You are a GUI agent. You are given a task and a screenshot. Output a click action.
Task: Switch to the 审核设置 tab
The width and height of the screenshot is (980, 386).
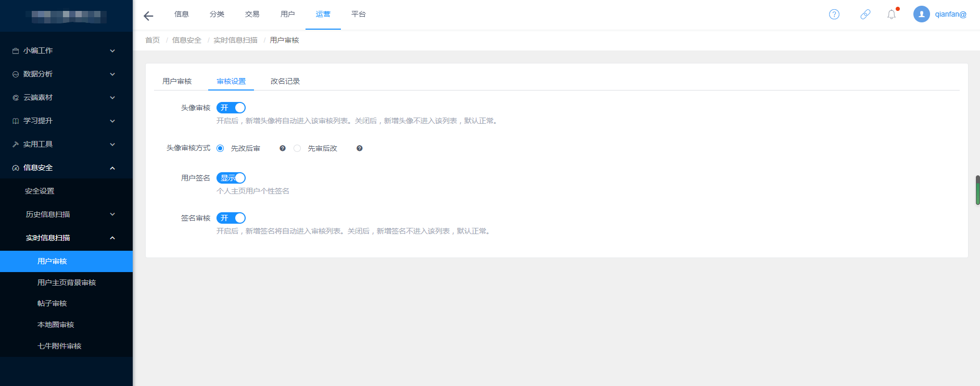pyautogui.click(x=231, y=81)
